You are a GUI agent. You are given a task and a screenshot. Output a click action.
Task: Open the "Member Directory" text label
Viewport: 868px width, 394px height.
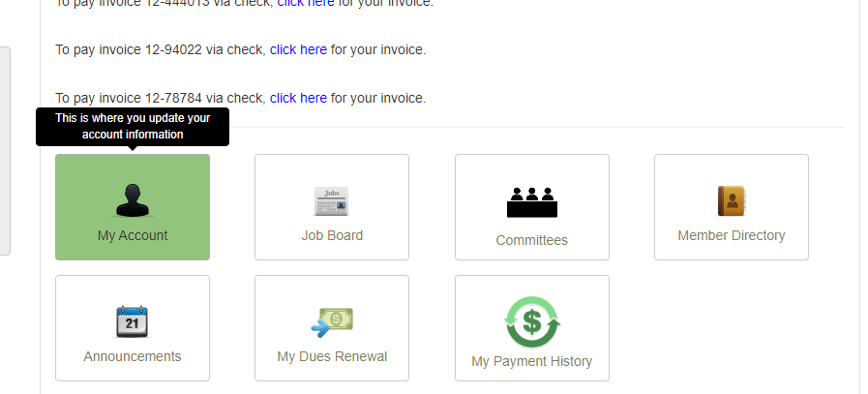[x=732, y=235]
